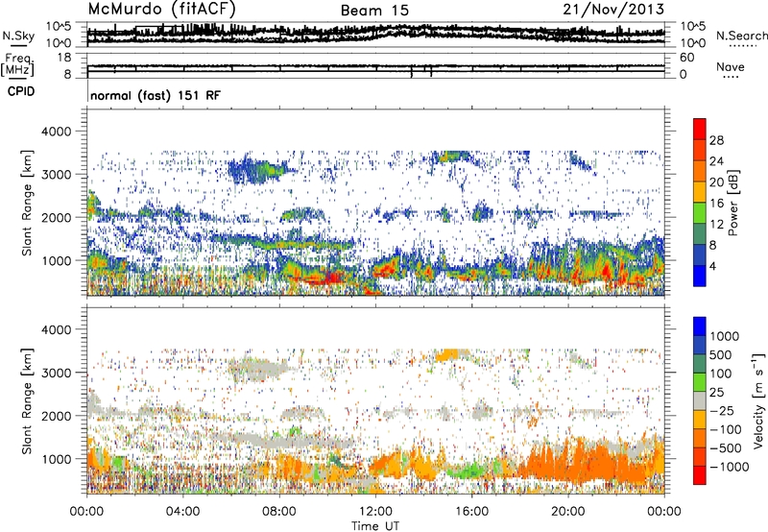Click the "04:00" time tick label
This screenshot has height=532, width=768.
(182, 512)
